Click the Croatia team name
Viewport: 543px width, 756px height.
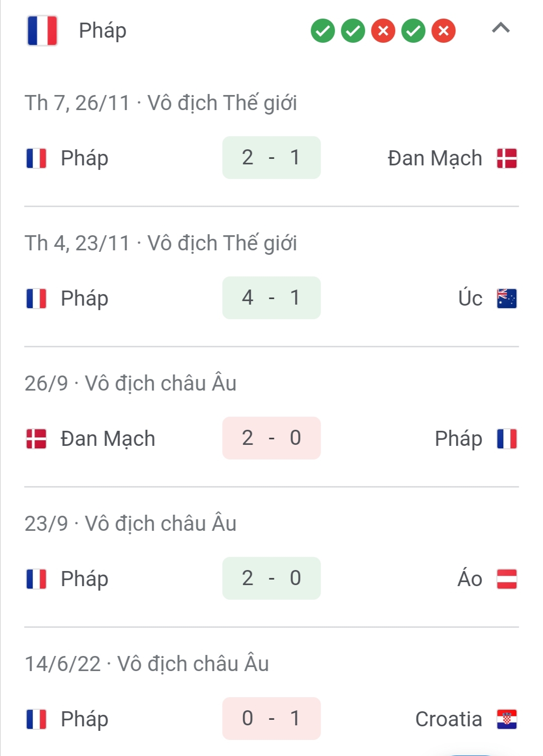pos(448,719)
